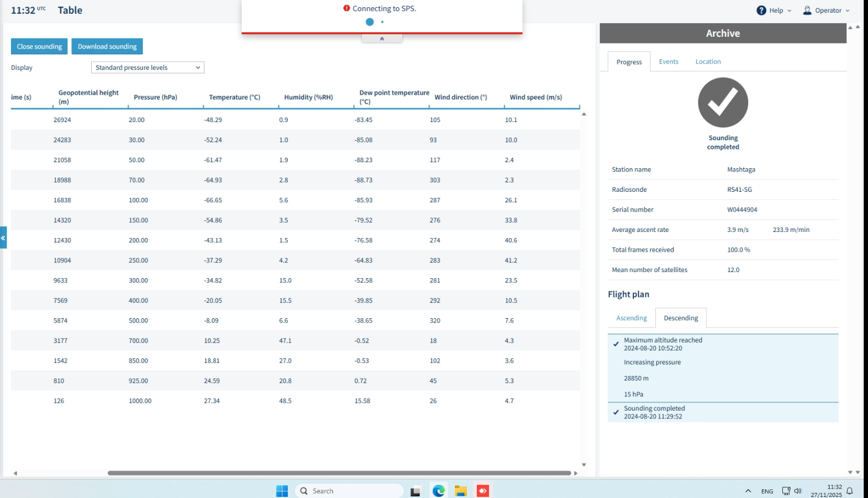Screen dimensions: 868x498
Task: Click the 41.2 wind speed cell
Action: pos(511,261)
